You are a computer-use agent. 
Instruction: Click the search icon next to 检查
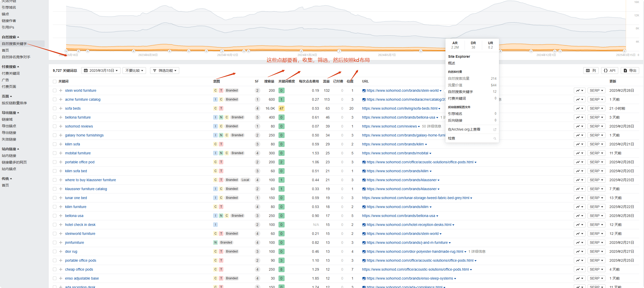click(x=495, y=139)
